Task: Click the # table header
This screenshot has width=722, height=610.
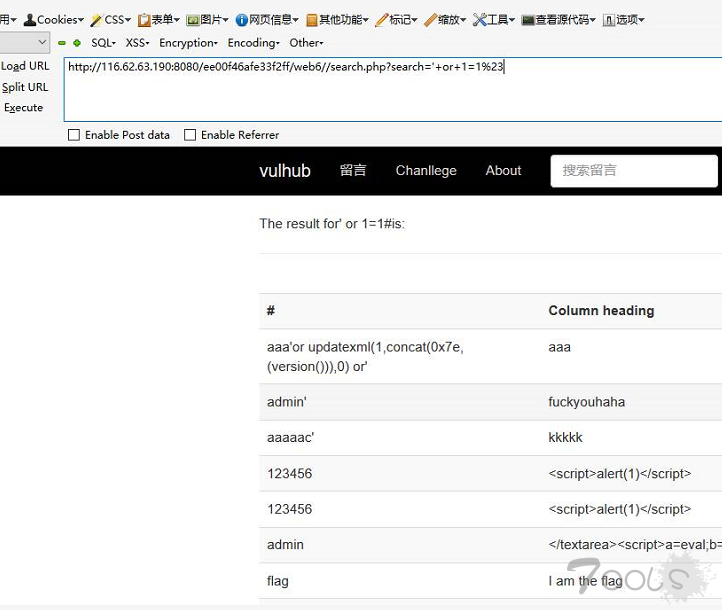Action: click(271, 311)
